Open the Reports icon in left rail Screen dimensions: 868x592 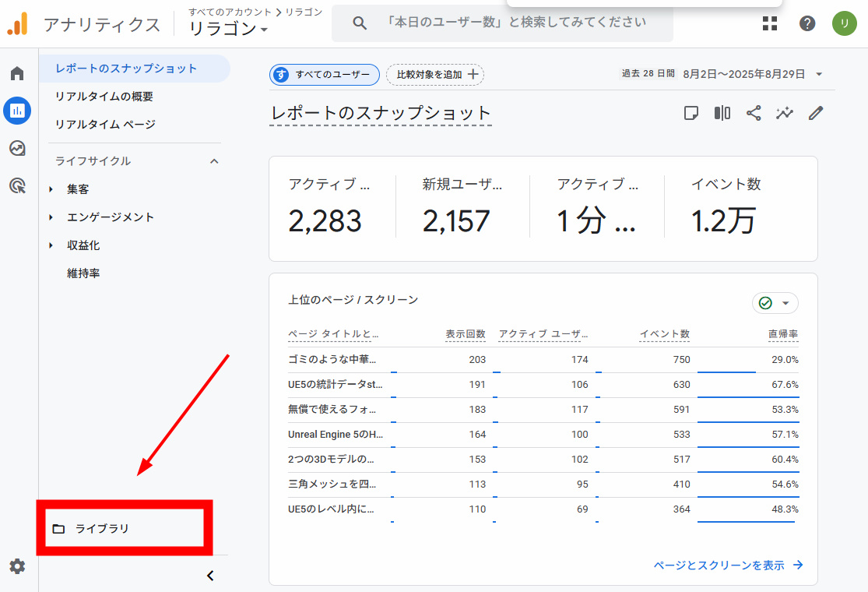tap(17, 111)
